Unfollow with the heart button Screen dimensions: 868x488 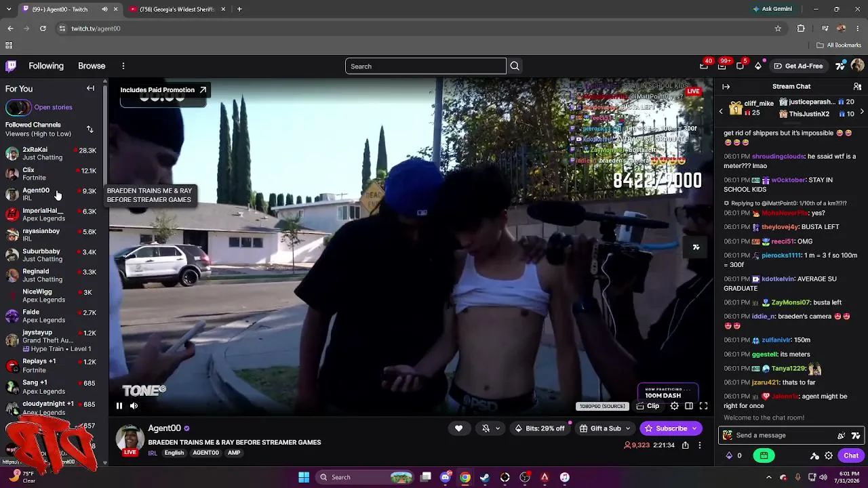pos(458,428)
